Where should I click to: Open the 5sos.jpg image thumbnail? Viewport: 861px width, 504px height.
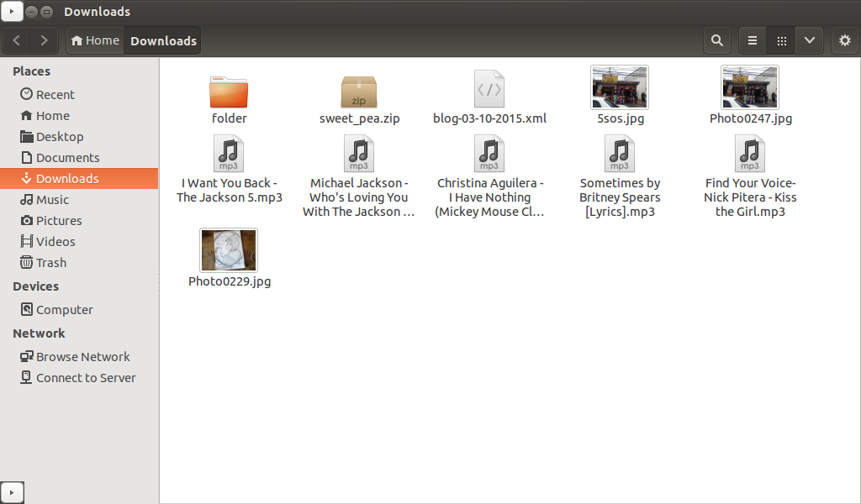tap(620, 87)
